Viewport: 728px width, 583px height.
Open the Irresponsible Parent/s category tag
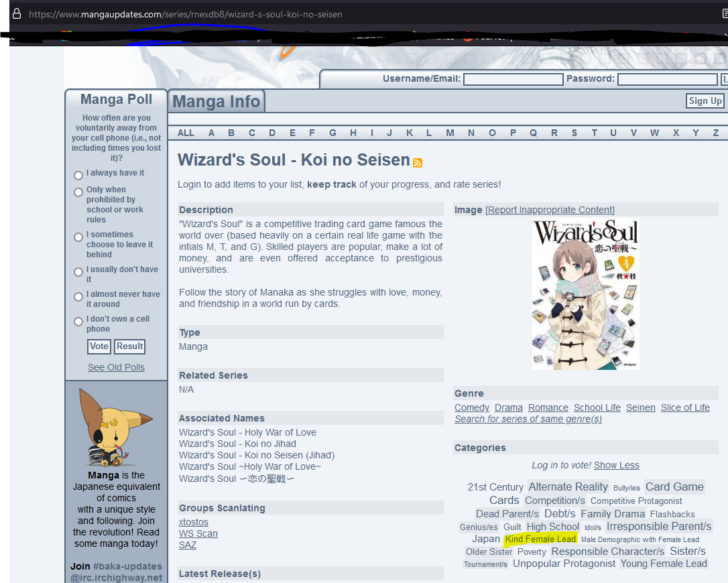[x=659, y=526]
